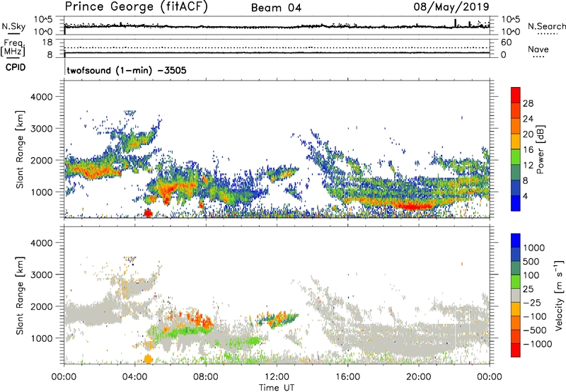This screenshot has height=392, width=566.
Task: Click the "12" label on power color bar
Action: [528, 166]
